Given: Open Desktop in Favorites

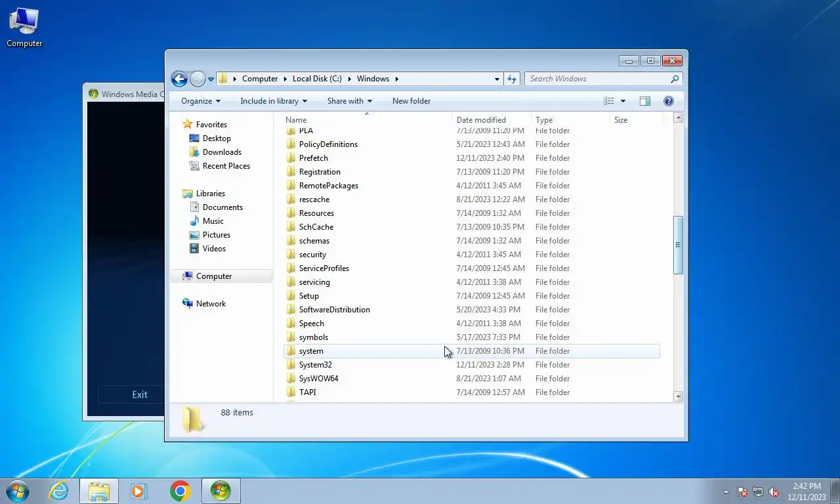Looking at the screenshot, I should click(x=217, y=138).
